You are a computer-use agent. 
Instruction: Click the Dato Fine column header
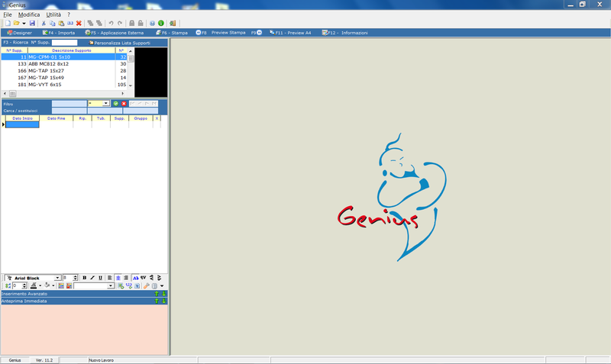click(56, 118)
